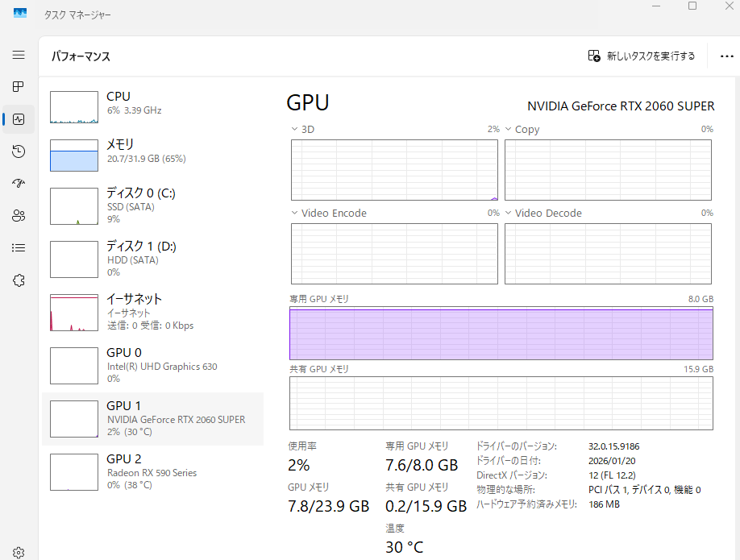Click the three-dots more options button
This screenshot has height=560, width=740.
[x=725, y=56]
